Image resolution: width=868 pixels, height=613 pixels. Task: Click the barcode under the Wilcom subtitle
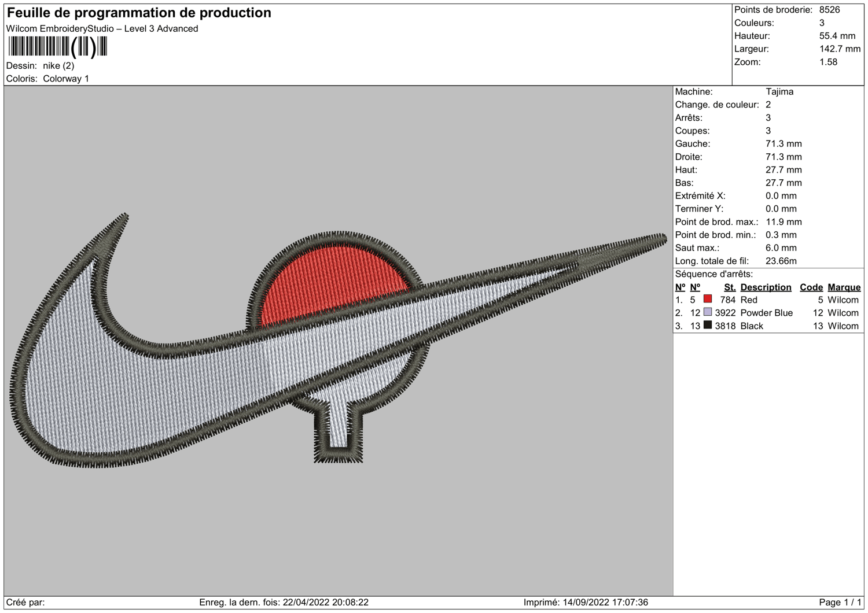tap(58, 47)
